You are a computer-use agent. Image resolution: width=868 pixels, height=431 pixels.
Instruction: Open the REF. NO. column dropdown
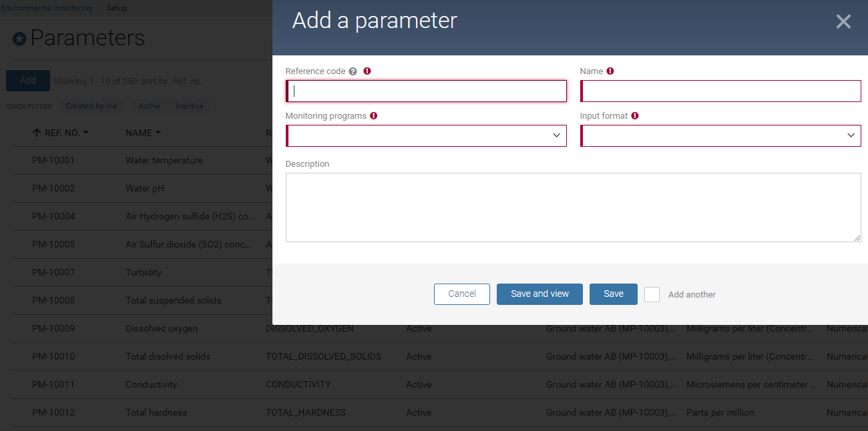coord(86,133)
